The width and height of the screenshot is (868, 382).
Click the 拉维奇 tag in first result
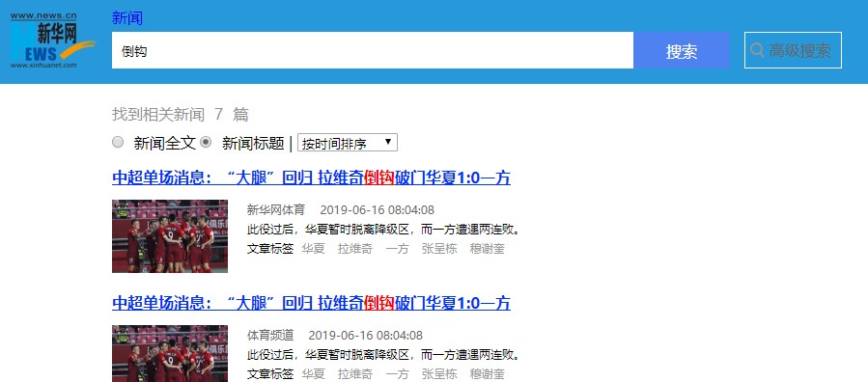(355, 249)
